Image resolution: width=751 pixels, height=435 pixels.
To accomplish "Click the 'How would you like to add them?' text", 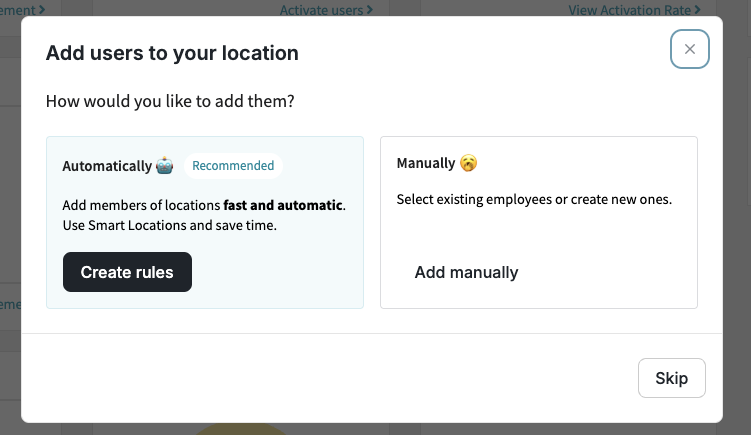I will tap(177, 101).
